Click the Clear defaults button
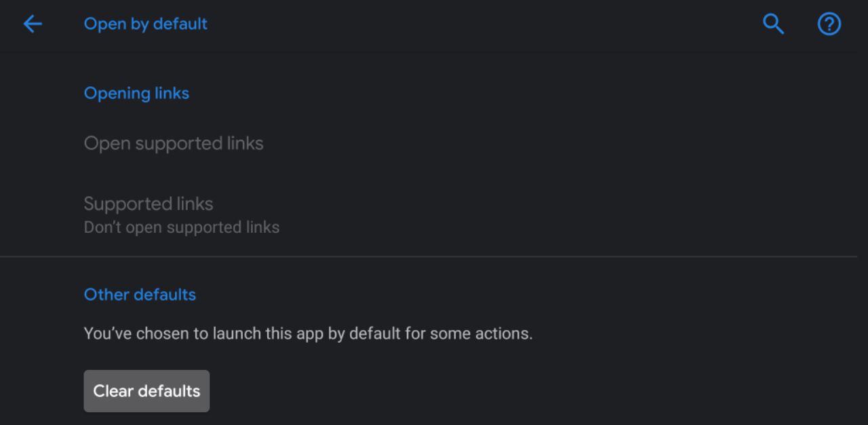868x425 pixels. (x=146, y=391)
